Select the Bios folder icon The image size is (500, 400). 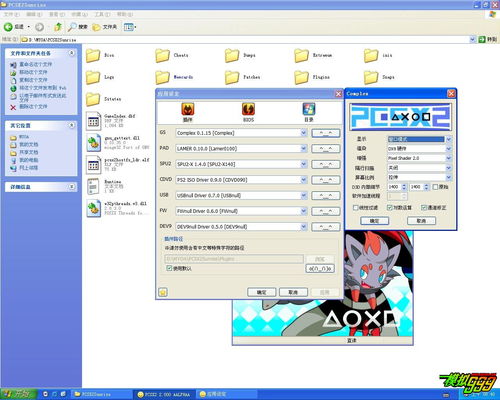(x=93, y=56)
